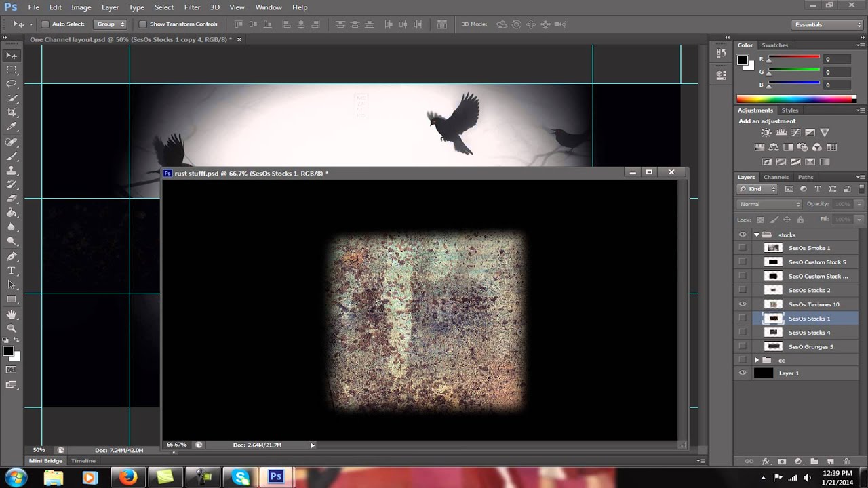This screenshot has height=488, width=868.
Task: Show the SesOs Stocks 4 layer
Action: coord(743,333)
